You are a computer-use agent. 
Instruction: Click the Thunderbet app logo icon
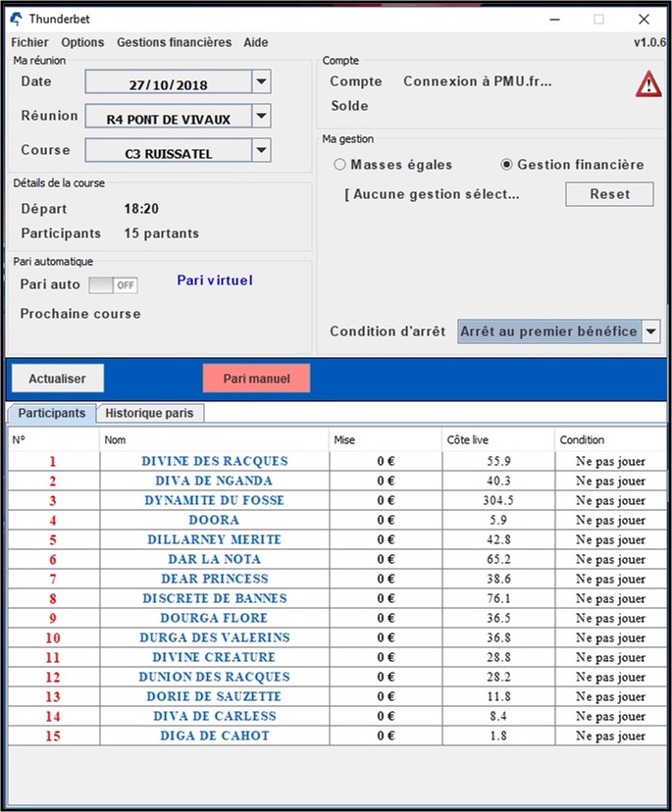[x=17, y=20]
